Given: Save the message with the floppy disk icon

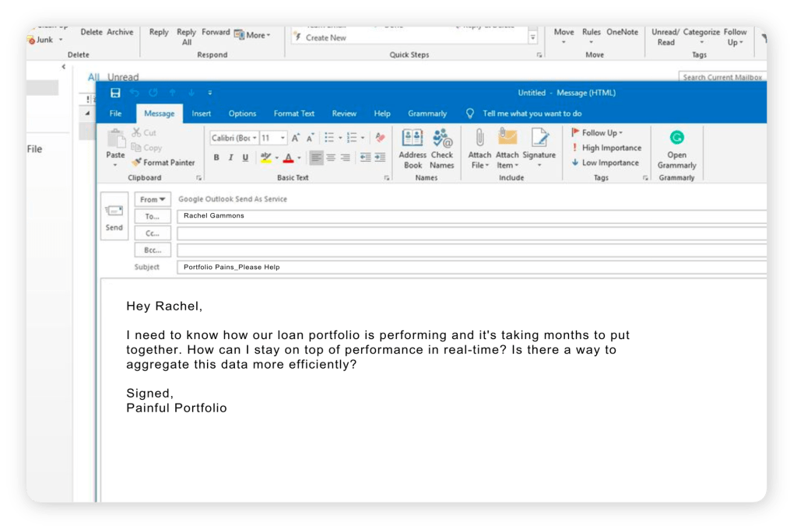Looking at the screenshot, I should 115,93.
